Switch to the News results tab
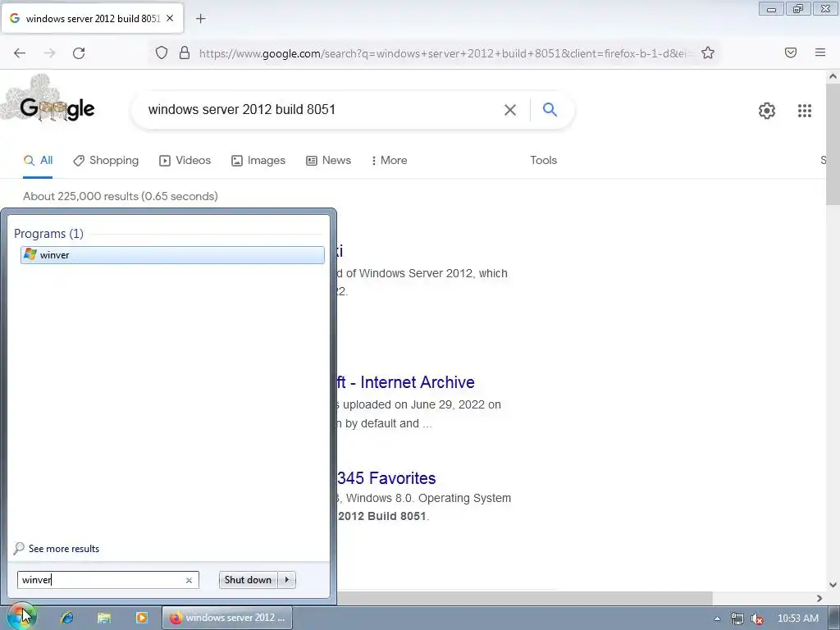Viewport: 840px width, 630px height. tap(328, 160)
